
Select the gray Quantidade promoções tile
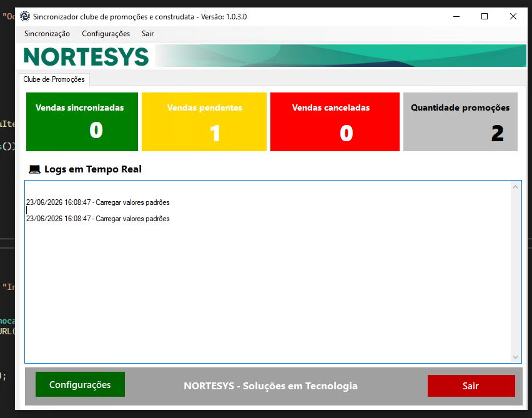pyautogui.click(x=460, y=122)
